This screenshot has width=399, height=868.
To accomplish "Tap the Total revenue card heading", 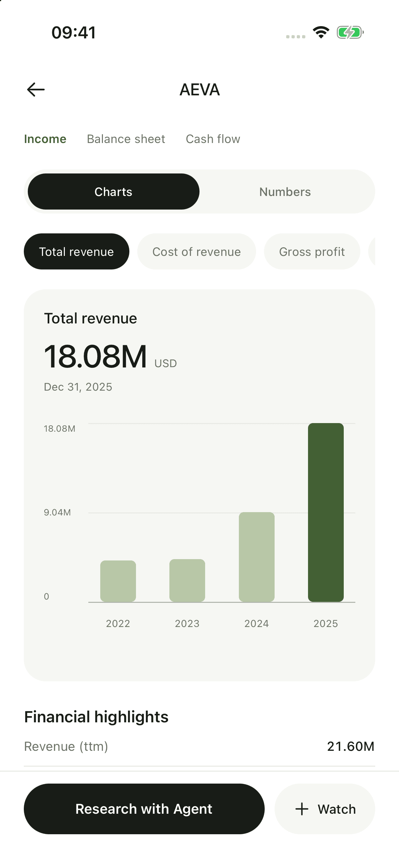I will click(x=91, y=318).
